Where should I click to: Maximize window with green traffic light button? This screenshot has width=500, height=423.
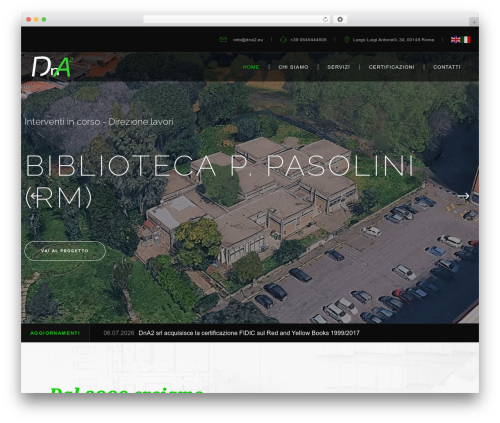tap(44, 20)
